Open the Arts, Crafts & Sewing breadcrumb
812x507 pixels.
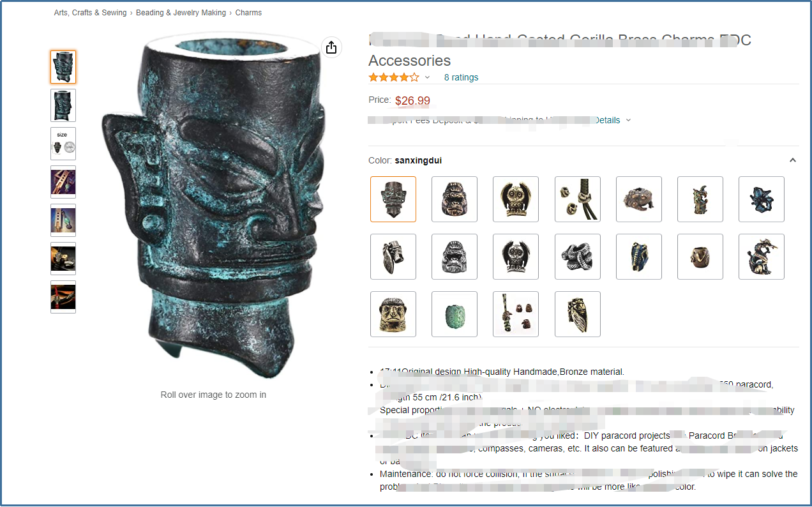pyautogui.click(x=91, y=13)
